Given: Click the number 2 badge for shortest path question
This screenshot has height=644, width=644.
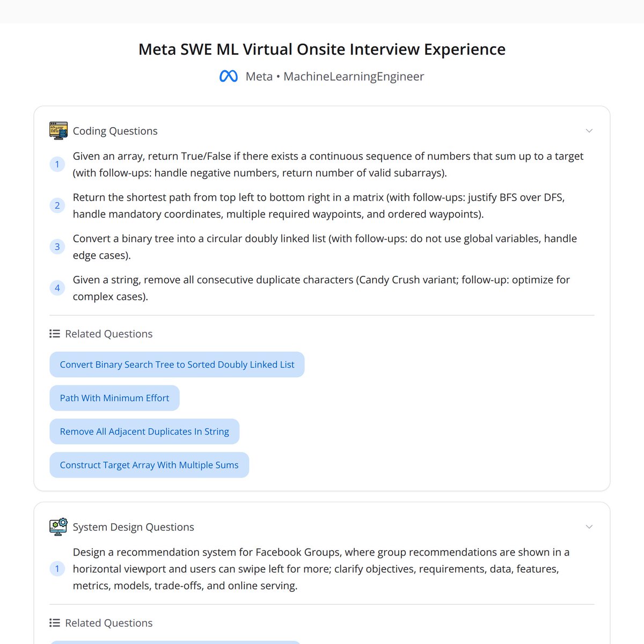Looking at the screenshot, I should (x=57, y=206).
